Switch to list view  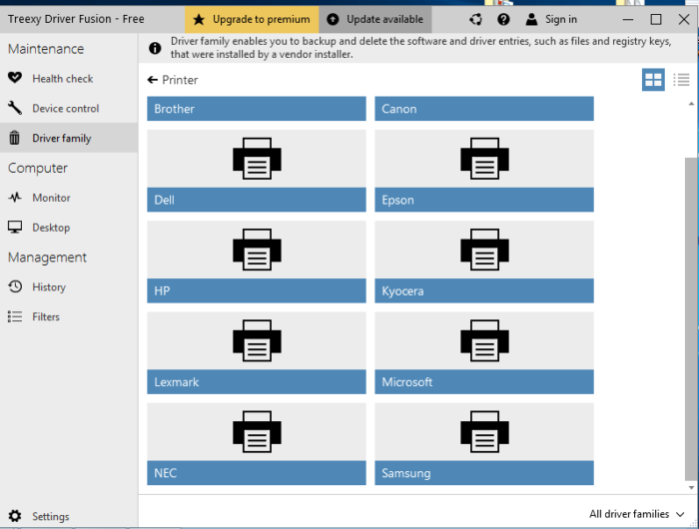tap(681, 80)
